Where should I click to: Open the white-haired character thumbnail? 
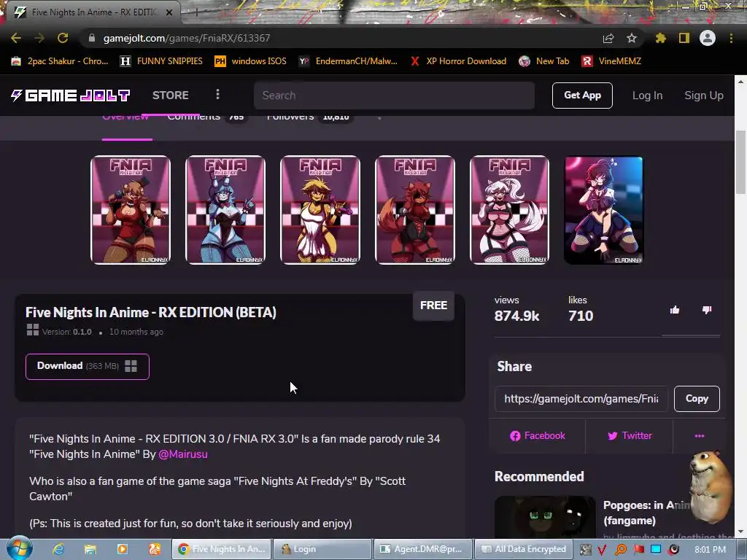510,209
